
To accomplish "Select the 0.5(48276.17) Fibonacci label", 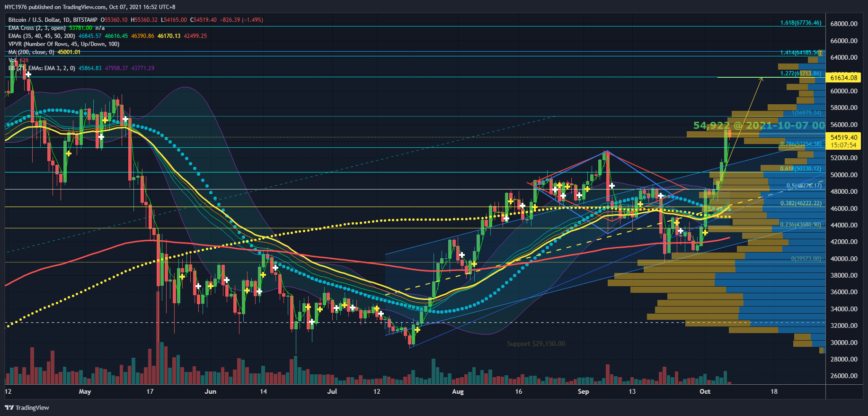I will point(804,186).
